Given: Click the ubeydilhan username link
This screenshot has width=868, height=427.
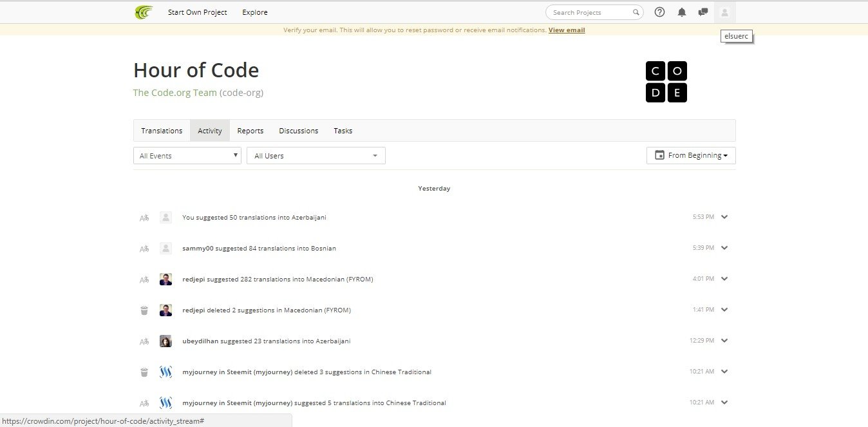Looking at the screenshot, I should click(201, 341).
